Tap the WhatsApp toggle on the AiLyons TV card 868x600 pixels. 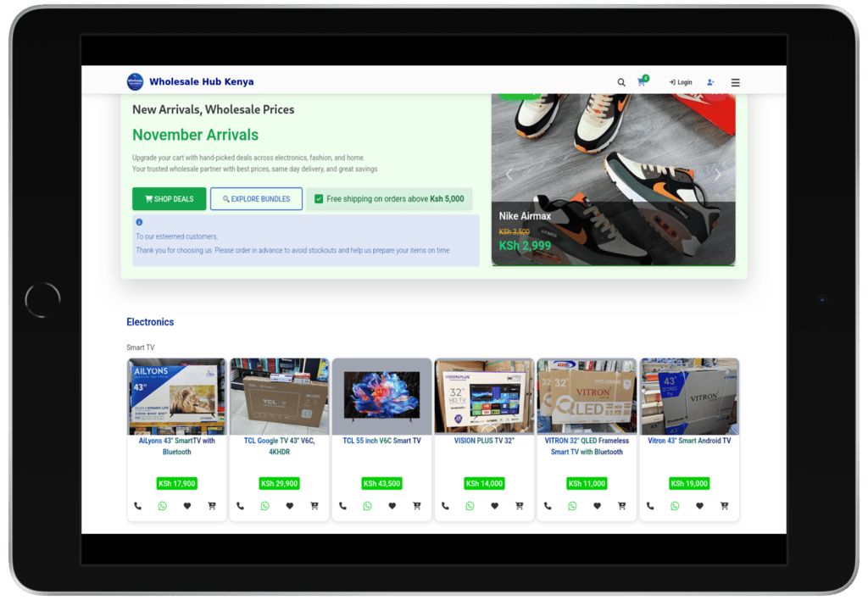162,505
